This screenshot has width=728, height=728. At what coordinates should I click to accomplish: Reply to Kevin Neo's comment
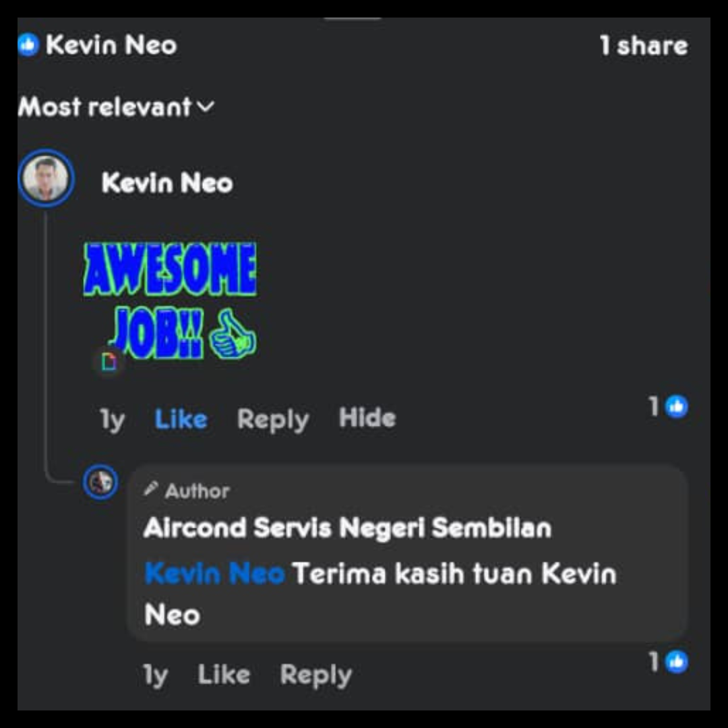point(273,420)
